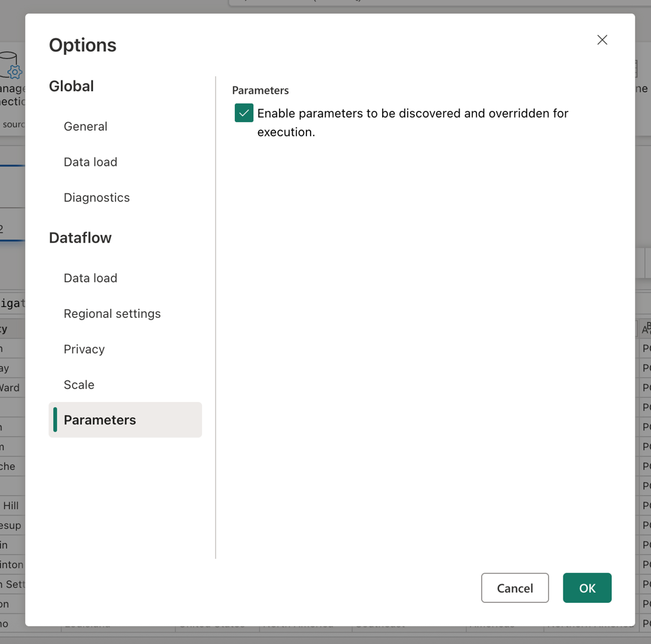Select the Parameters settings page
Image resolution: width=651 pixels, height=644 pixels.
100,420
